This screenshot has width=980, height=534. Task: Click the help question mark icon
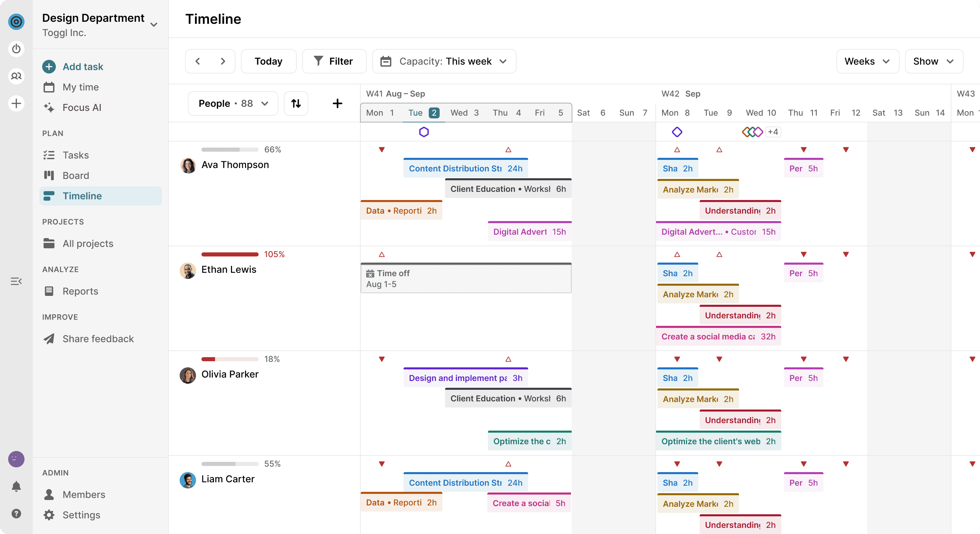click(x=16, y=514)
